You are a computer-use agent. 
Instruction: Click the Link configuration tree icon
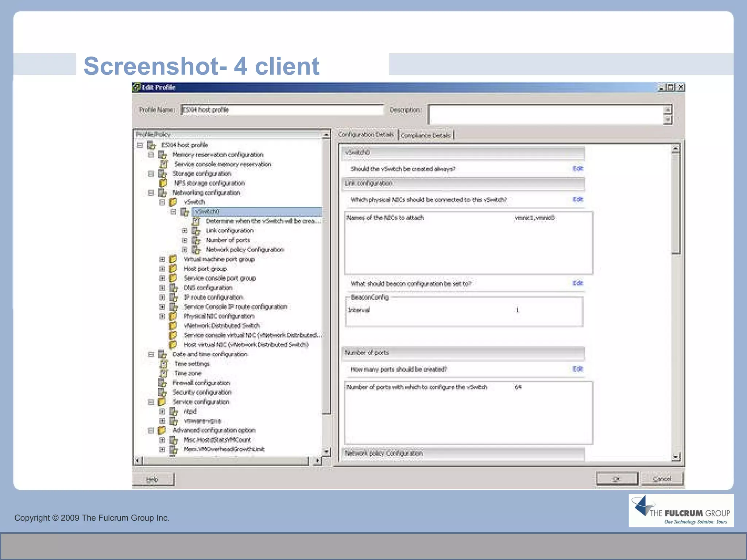196,231
